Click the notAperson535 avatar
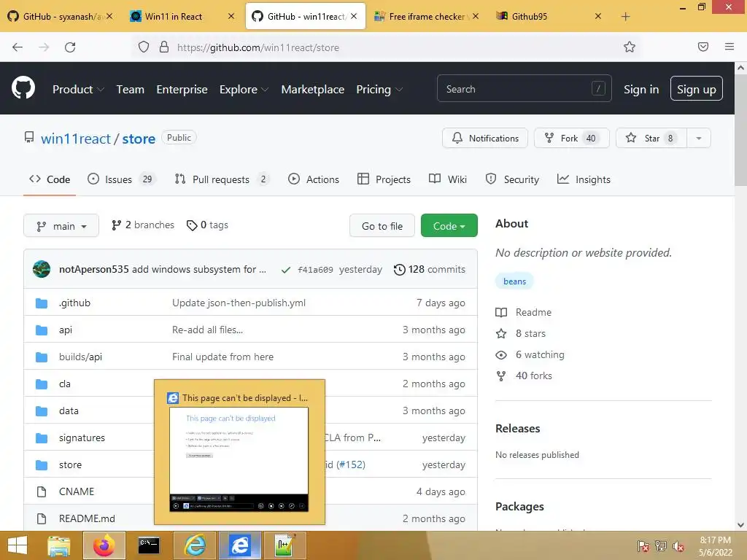747x560 pixels. pos(42,269)
